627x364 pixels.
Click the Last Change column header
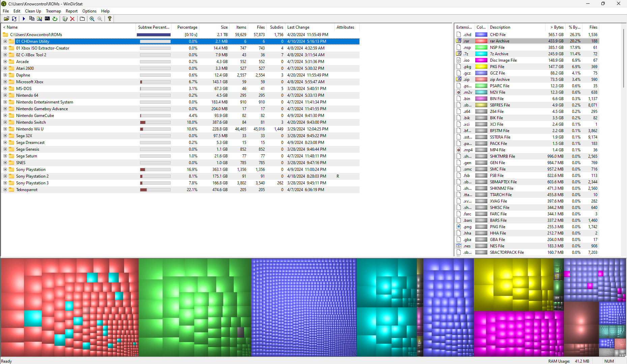309,27
